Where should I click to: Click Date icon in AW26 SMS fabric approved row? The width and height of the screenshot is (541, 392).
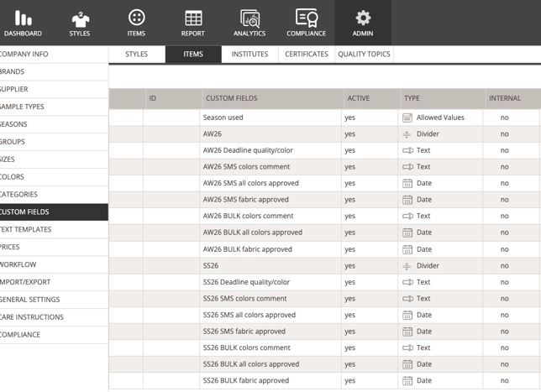coord(407,200)
